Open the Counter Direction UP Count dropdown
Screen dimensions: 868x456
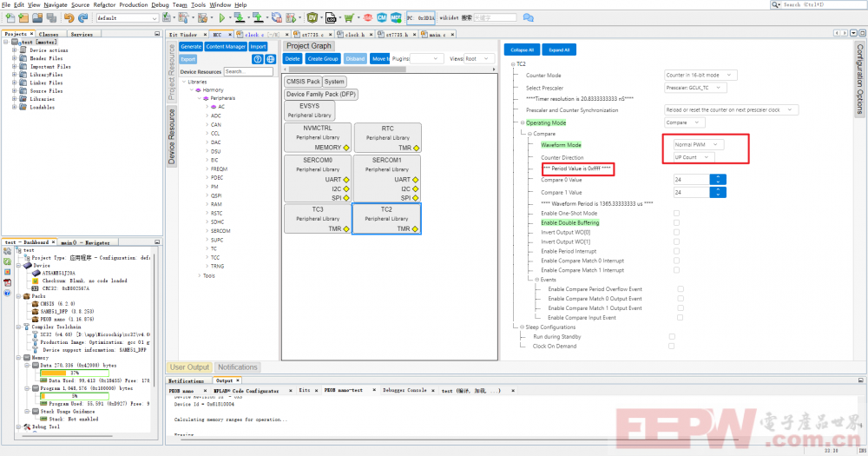694,157
